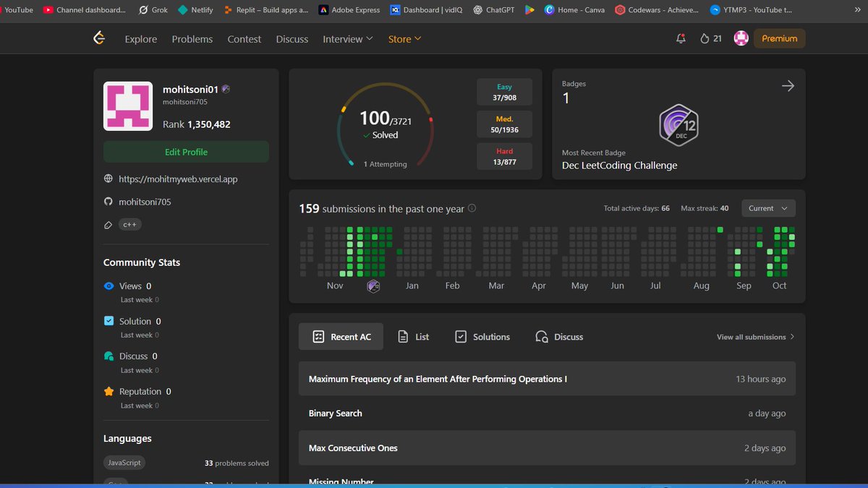
Task: Open the Current year selector dropdown
Action: coord(768,208)
